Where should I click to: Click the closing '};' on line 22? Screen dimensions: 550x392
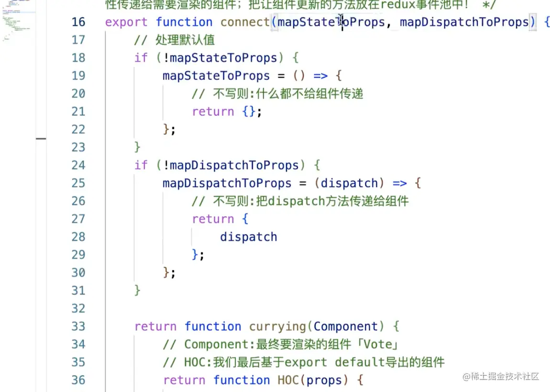169,130
